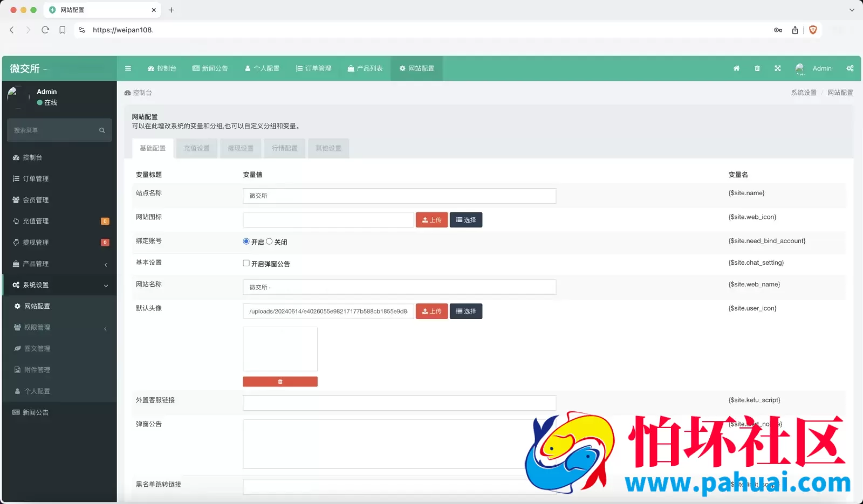Click the search magnifier icon in sidebar
The width and height of the screenshot is (863, 504).
102,130
